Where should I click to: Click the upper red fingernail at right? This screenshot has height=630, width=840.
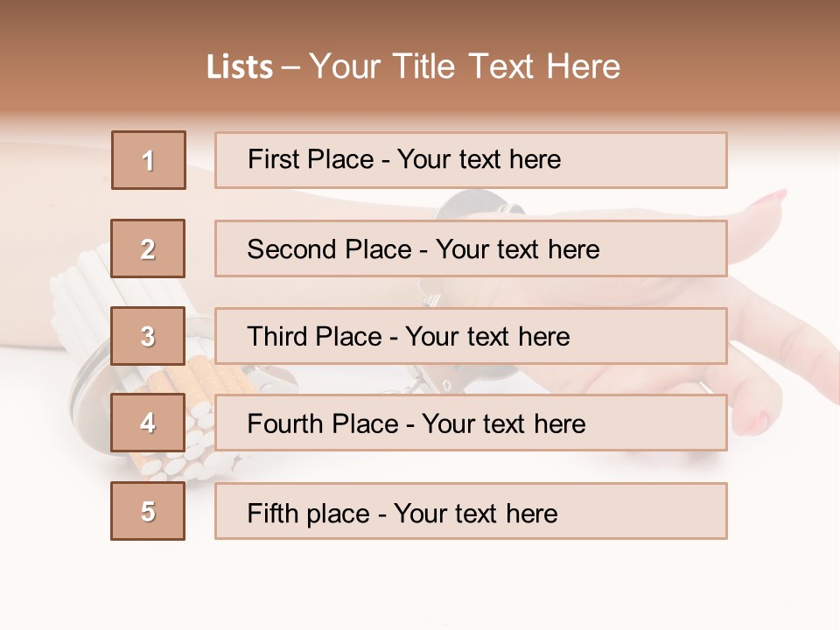point(766,199)
